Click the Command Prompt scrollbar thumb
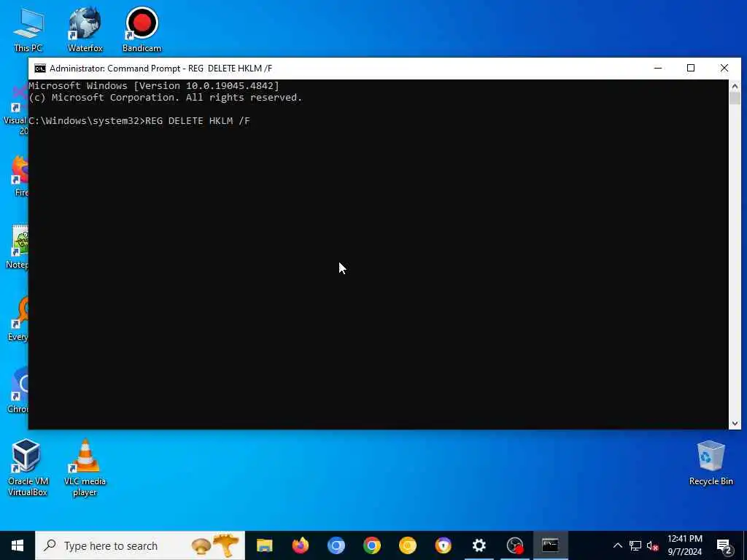The image size is (747, 560). point(735,98)
